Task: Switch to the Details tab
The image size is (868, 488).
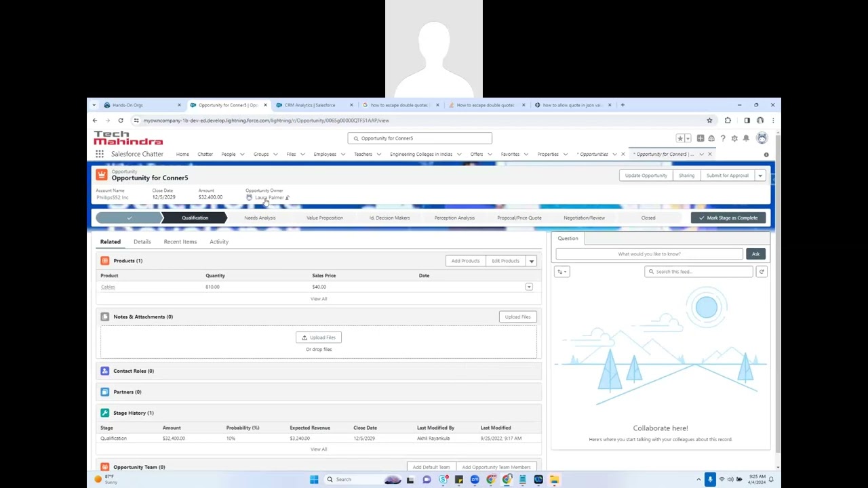Action: 142,242
